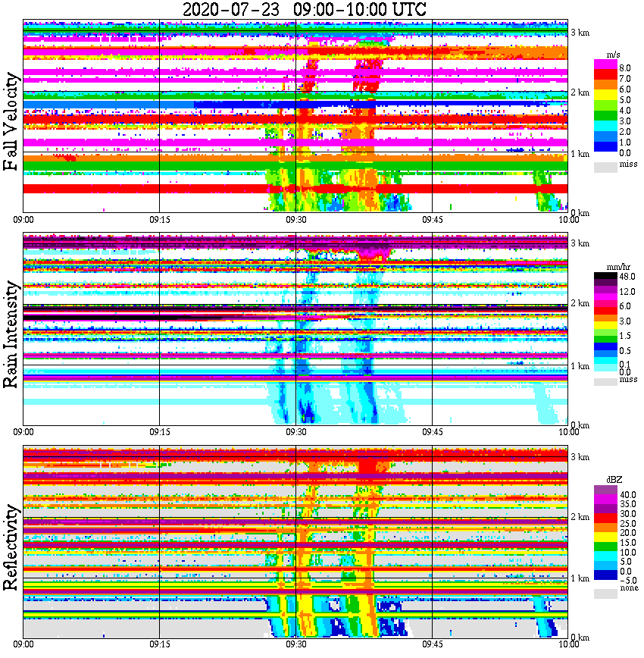This screenshot has height=658, width=644.
Task: Click 09:45 tick label under Fall Velocity panel
Action: coord(433,220)
